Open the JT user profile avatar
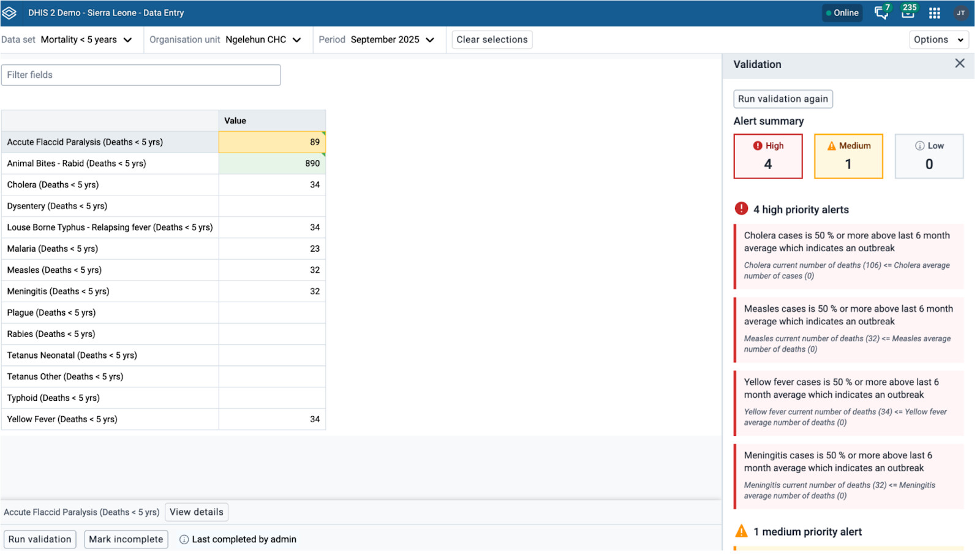The width and height of the screenshot is (980, 554). [960, 13]
